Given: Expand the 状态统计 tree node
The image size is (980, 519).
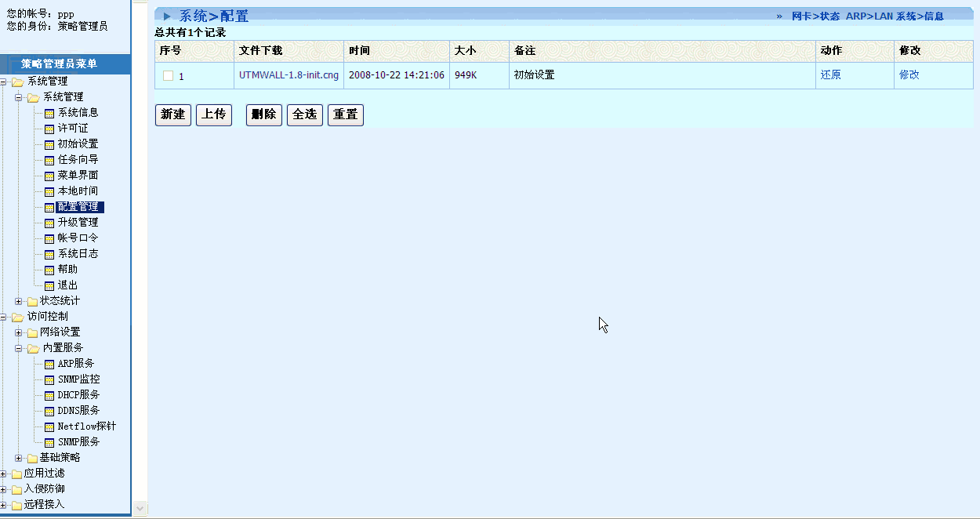Looking at the screenshot, I should (19, 301).
